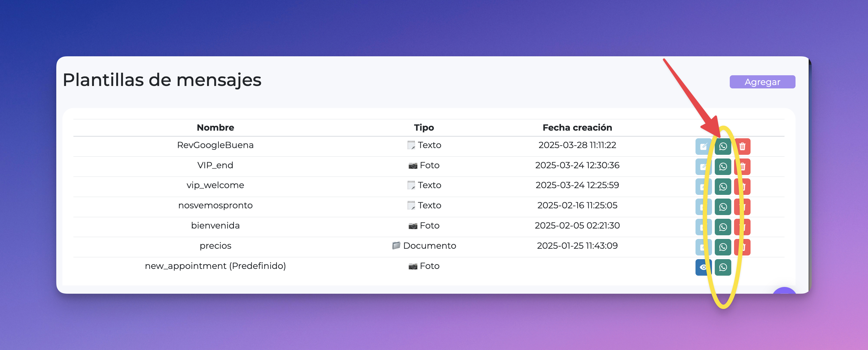Edit the nosvemospronto template
The height and width of the screenshot is (350, 868).
(x=703, y=207)
